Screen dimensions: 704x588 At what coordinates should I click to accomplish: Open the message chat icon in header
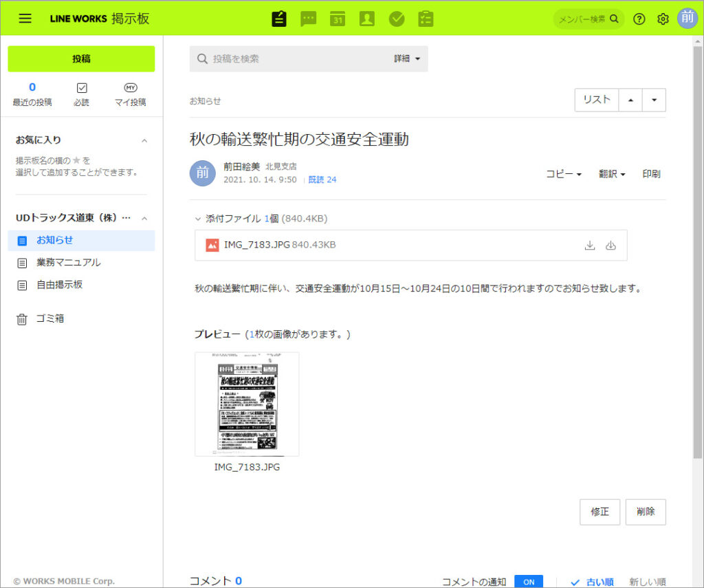click(309, 19)
